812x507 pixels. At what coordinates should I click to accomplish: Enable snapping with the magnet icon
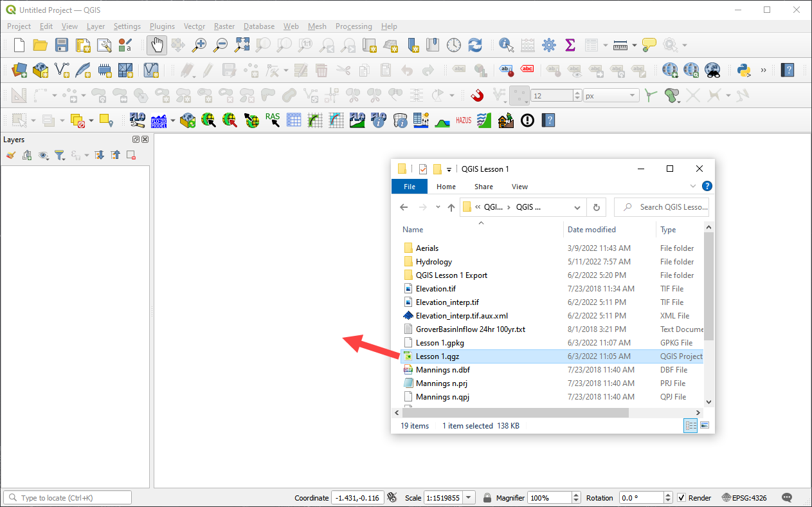pyautogui.click(x=476, y=95)
